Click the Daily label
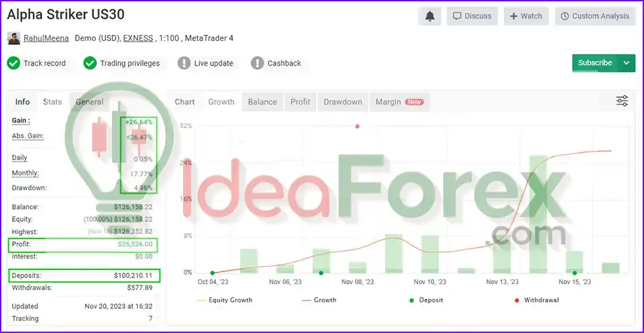 click(19, 158)
